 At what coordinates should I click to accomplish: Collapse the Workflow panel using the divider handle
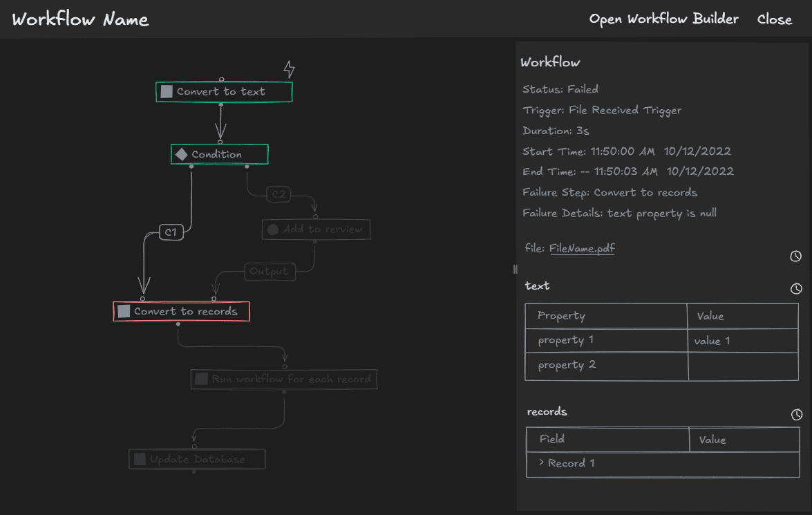tap(514, 270)
